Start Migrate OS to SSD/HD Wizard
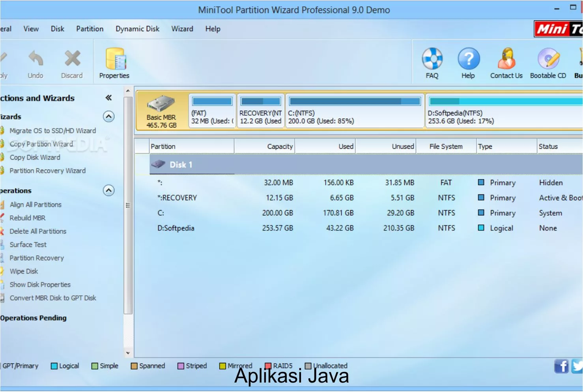Viewport: 583px width, 392px height. 52,131
